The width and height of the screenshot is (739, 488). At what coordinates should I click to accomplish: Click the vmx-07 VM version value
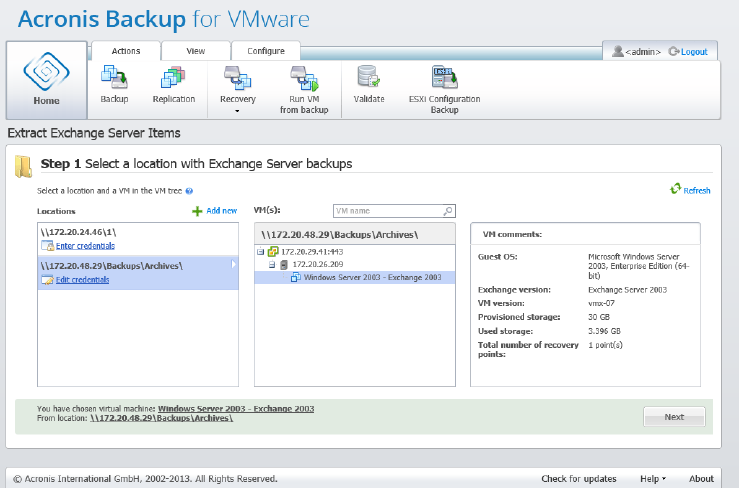tap(601, 303)
